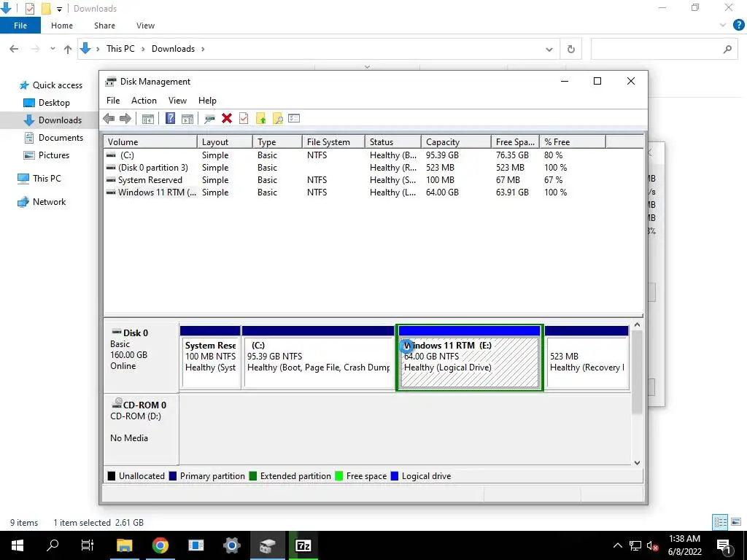The height and width of the screenshot is (560, 747).
Task: Select the System Reserved 100 MB partition block
Action: pyautogui.click(x=210, y=358)
